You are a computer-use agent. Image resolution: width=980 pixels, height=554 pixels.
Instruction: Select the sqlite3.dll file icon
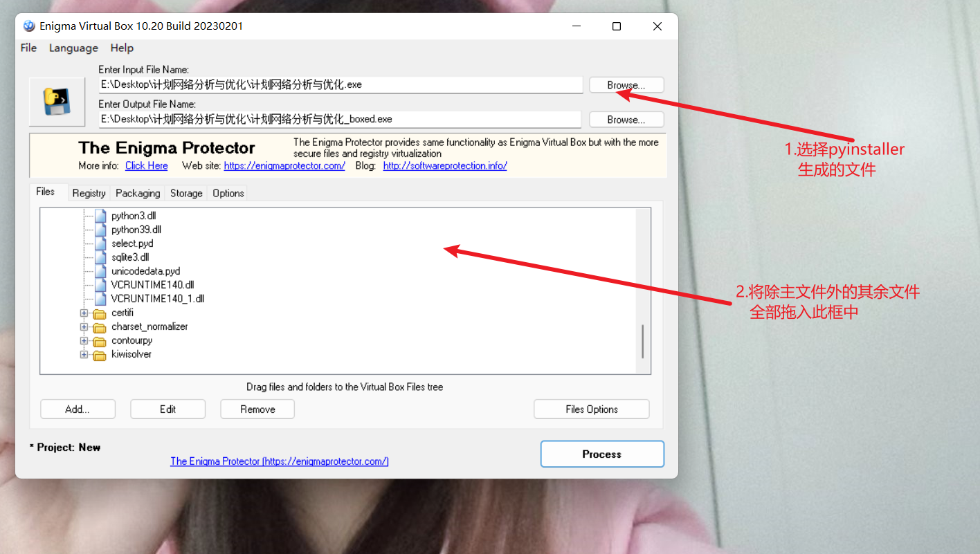pos(101,257)
